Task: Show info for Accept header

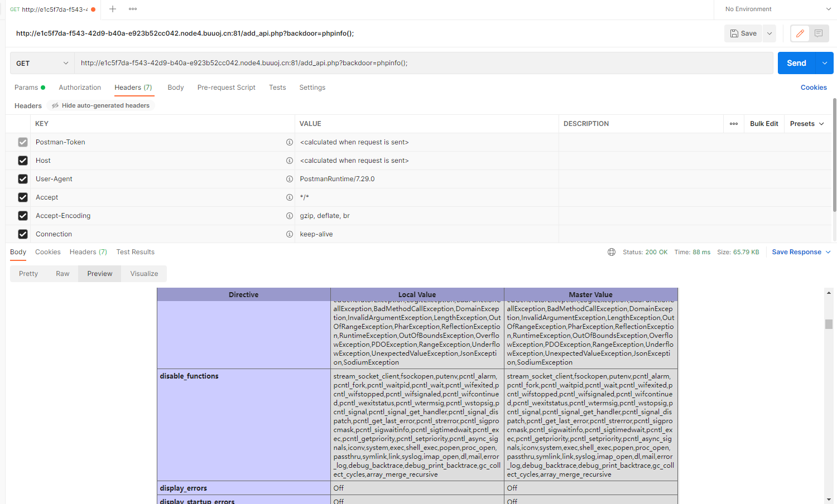Action: point(290,197)
